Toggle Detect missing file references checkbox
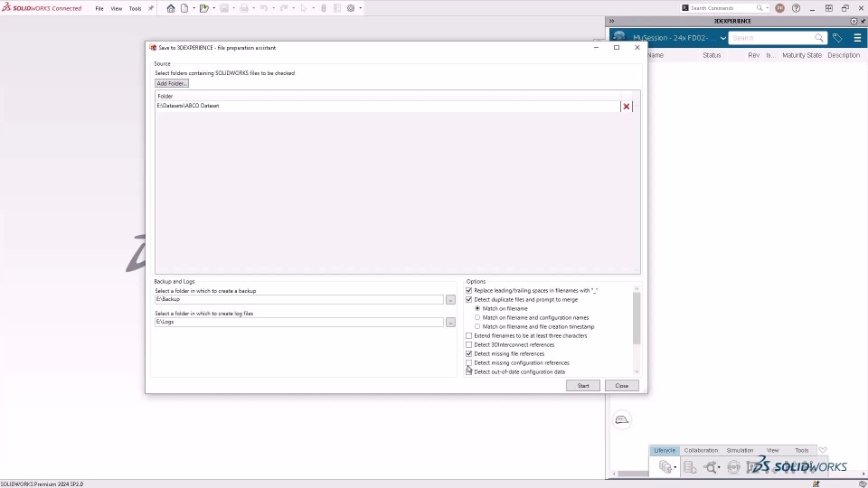This screenshot has width=868, height=488. click(469, 353)
